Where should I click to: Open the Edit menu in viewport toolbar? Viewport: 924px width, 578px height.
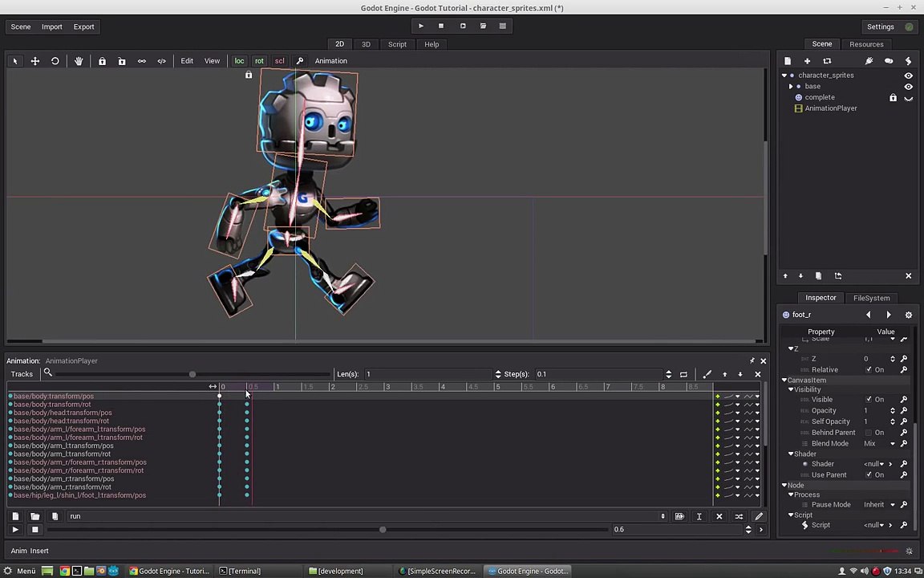(x=187, y=61)
